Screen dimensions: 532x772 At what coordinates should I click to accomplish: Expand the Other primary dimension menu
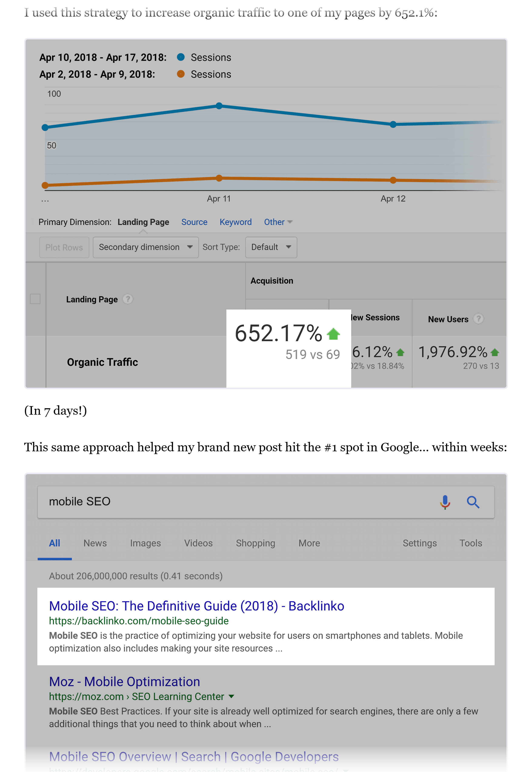[278, 222]
